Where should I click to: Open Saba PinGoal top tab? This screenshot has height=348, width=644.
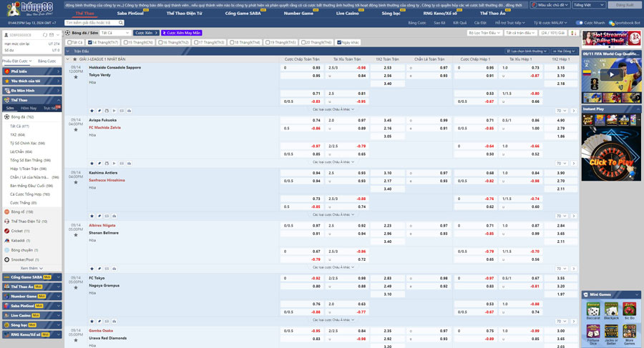pos(130,13)
